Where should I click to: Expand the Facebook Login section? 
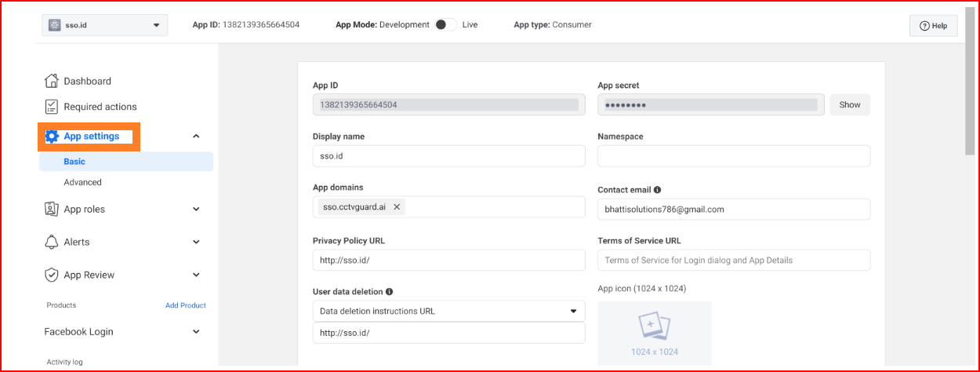click(196, 332)
